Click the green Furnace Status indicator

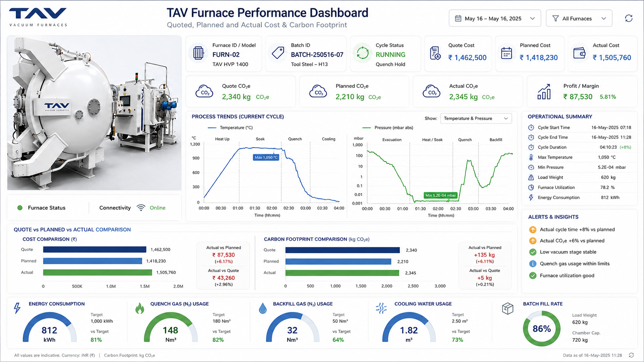tap(20, 208)
